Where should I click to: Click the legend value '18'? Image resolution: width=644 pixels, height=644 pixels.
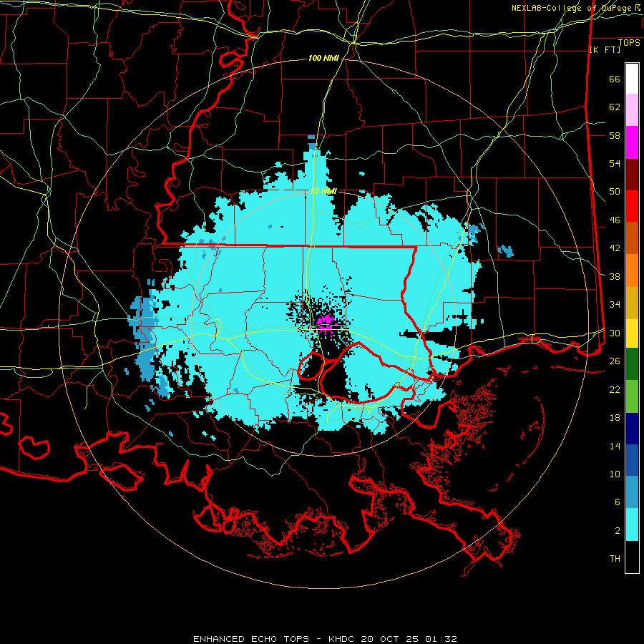[x=615, y=418]
